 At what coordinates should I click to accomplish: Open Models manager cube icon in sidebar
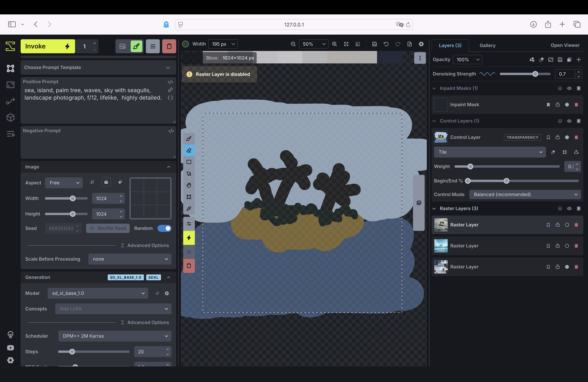tap(10, 117)
